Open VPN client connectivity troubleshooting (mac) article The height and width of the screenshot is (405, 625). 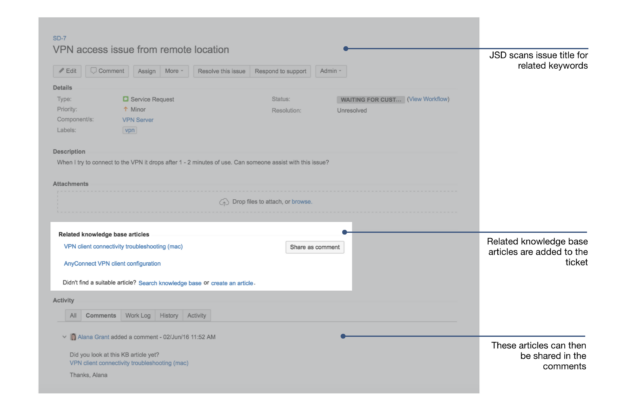tap(123, 247)
